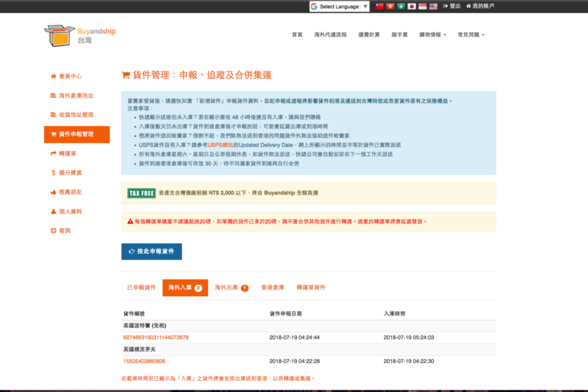Expand the 常見問題 navigation dropdown

click(x=471, y=35)
